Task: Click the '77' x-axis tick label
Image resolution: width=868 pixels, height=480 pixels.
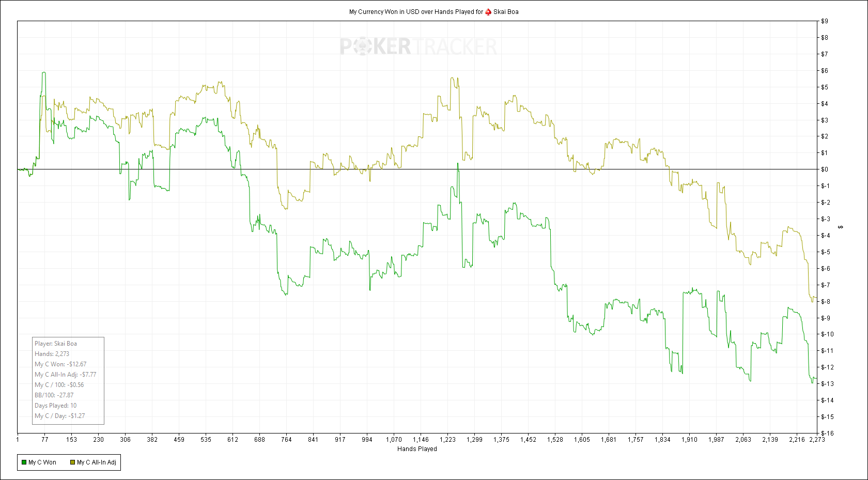Action: click(x=45, y=440)
